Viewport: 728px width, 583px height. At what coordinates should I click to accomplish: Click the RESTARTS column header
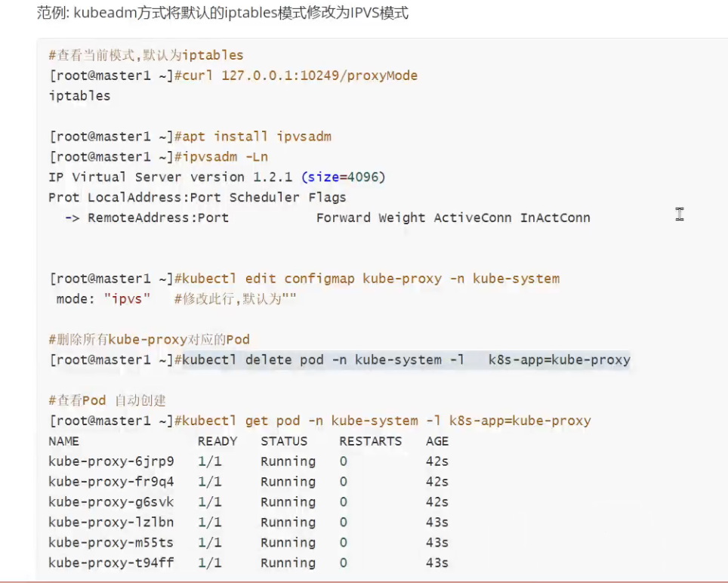370,441
